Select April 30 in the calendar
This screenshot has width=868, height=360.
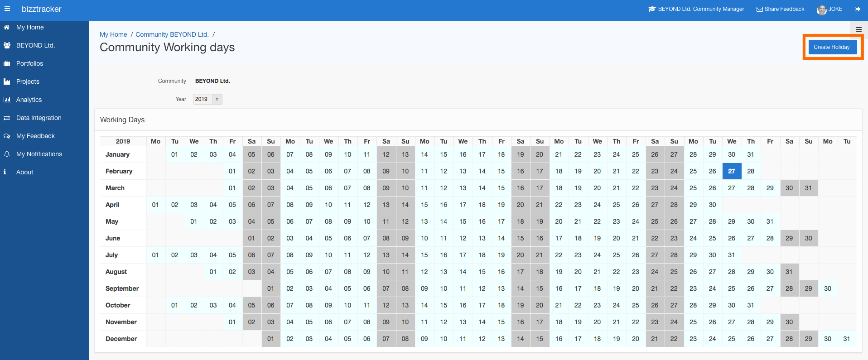[712, 205]
